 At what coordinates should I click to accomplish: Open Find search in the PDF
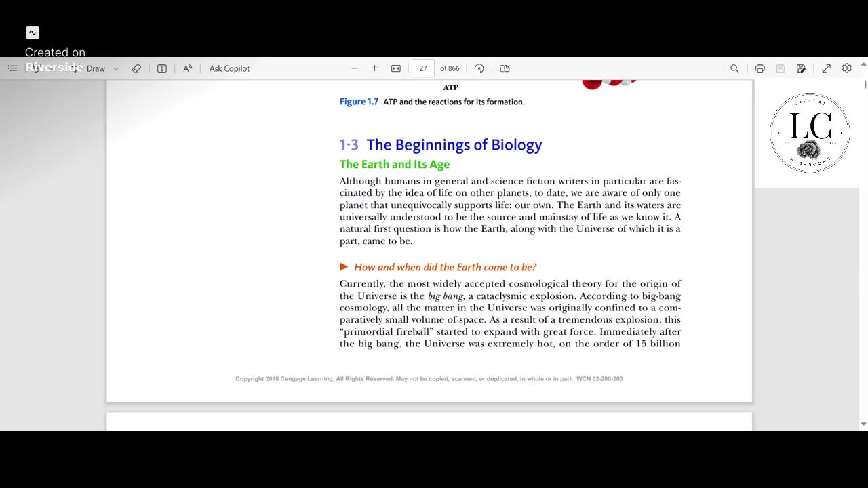(x=734, y=68)
